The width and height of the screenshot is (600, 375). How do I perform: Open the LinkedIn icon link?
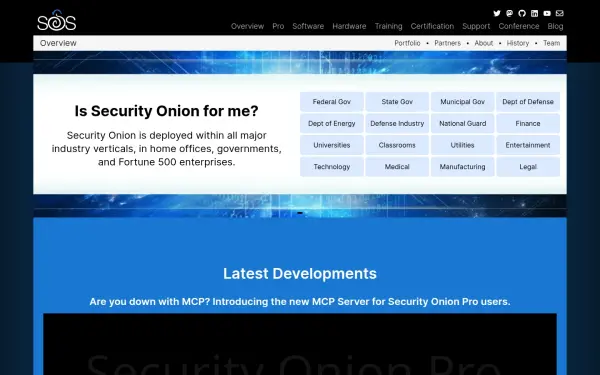pos(535,13)
